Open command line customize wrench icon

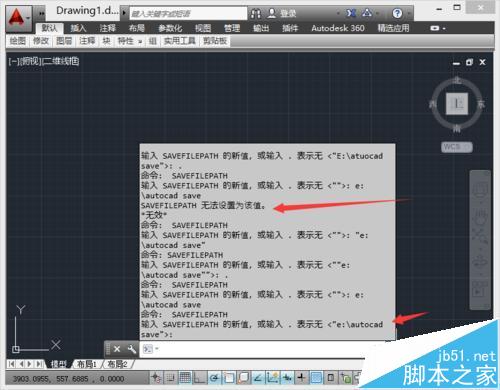pyautogui.click(x=132, y=349)
